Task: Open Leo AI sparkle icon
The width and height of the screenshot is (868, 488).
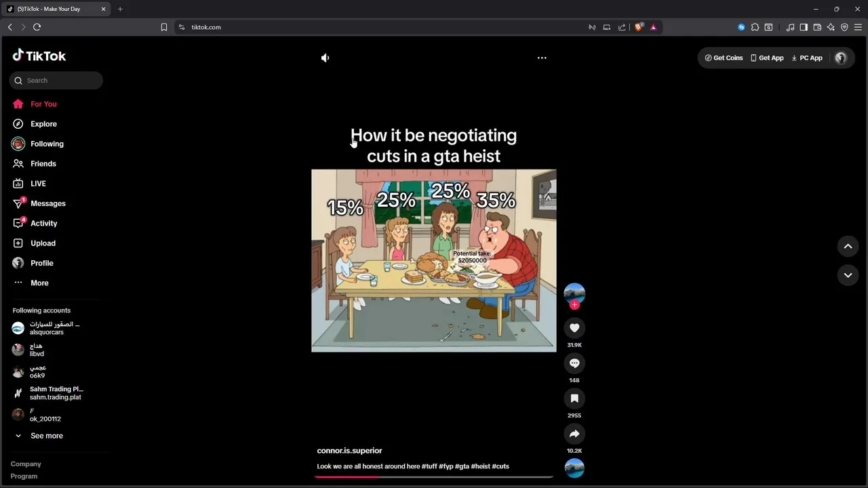Action: click(x=831, y=27)
